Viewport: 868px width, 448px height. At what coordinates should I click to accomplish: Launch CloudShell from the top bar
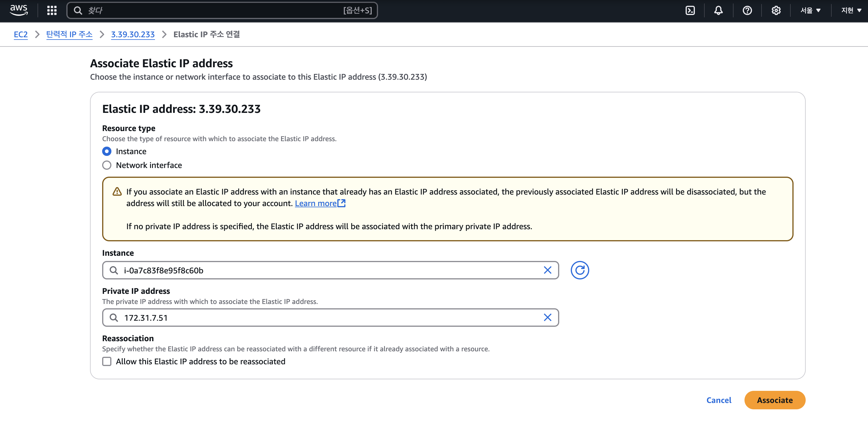coord(690,10)
